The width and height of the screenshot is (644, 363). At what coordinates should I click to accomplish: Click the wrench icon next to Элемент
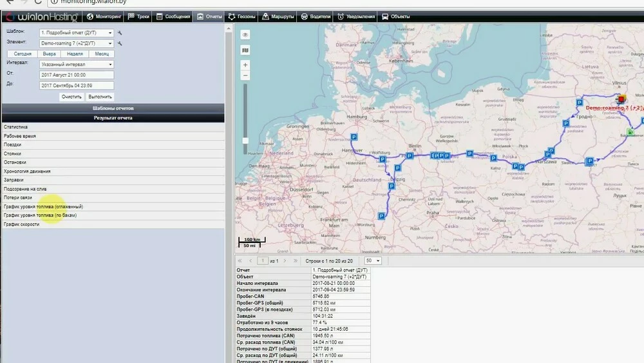(x=119, y=43)
